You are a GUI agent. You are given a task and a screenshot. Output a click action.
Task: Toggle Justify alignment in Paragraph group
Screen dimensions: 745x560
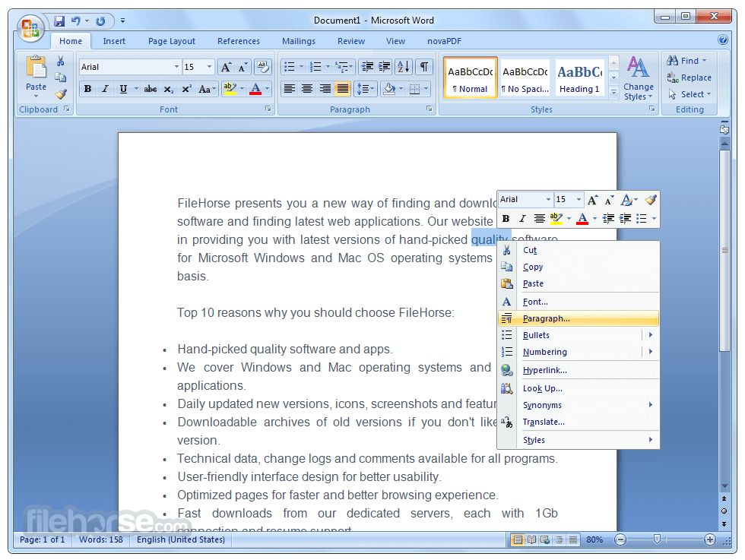(343, 89)
